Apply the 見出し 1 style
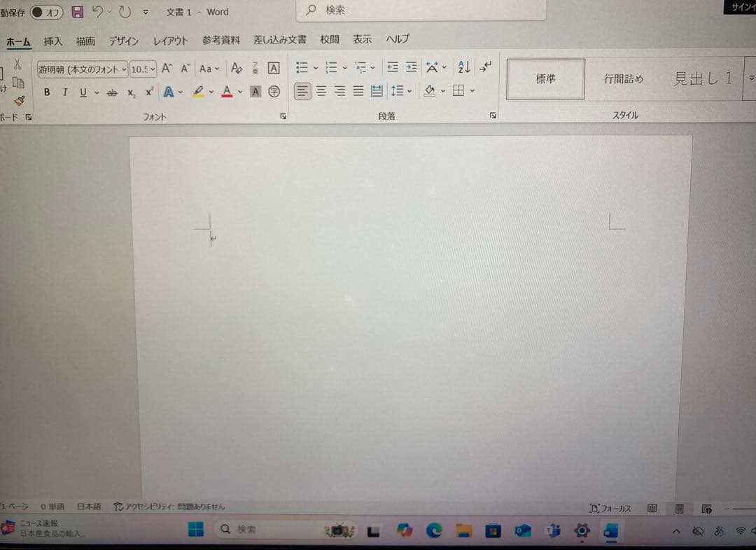The width and height of the screenshot is (756, 550). 702,78
